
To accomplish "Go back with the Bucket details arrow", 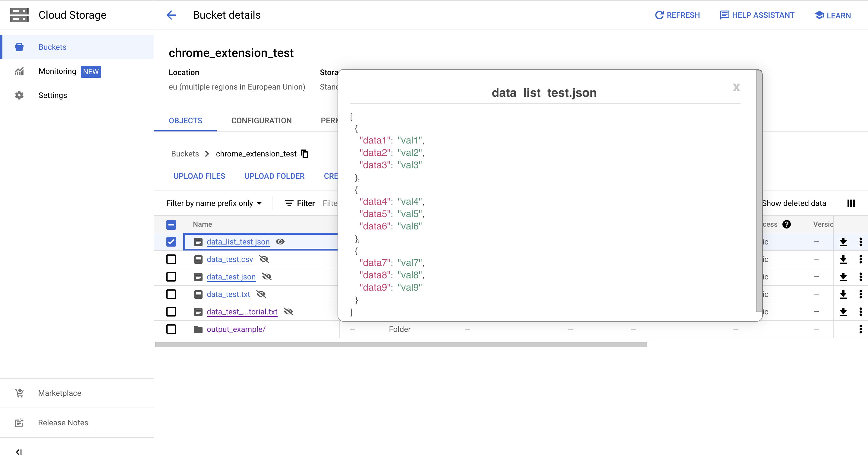I will tap(171, 15).
